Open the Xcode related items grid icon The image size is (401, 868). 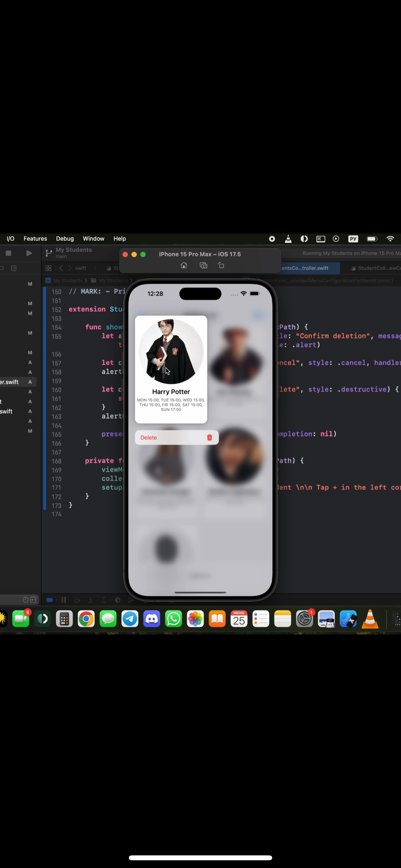coord(48,268)
